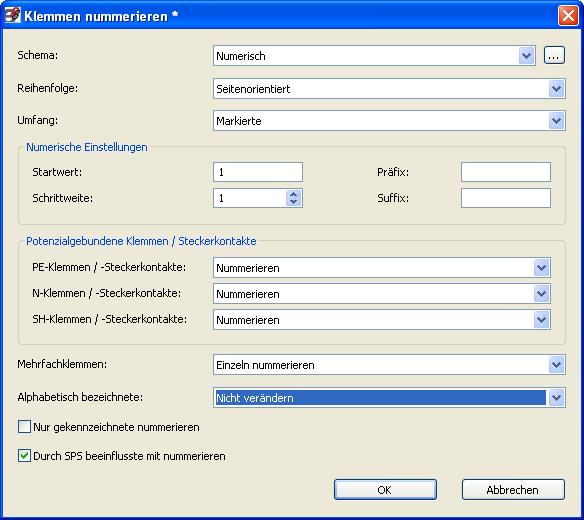Expand the Alphabetisch bezeichnete dropdown

tap(556, 397)
